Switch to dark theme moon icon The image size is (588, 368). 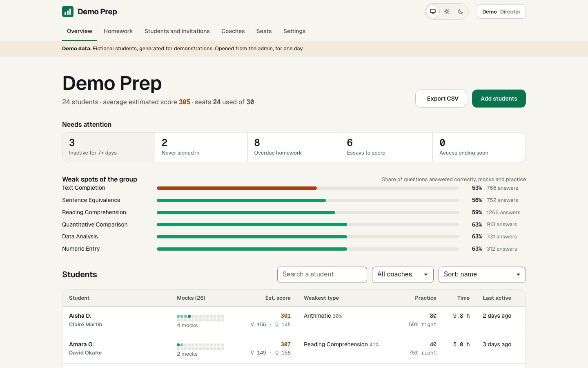tap(461, 11)
